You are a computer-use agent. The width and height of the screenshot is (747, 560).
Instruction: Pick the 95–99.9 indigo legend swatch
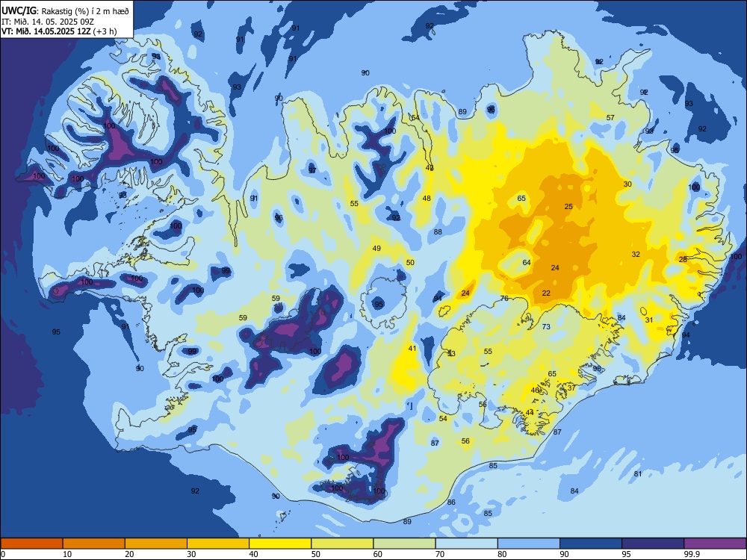[653, 544]
